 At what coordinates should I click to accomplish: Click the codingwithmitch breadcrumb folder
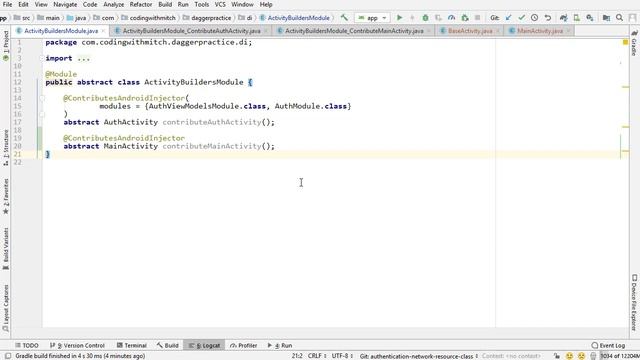pos(149,18)
